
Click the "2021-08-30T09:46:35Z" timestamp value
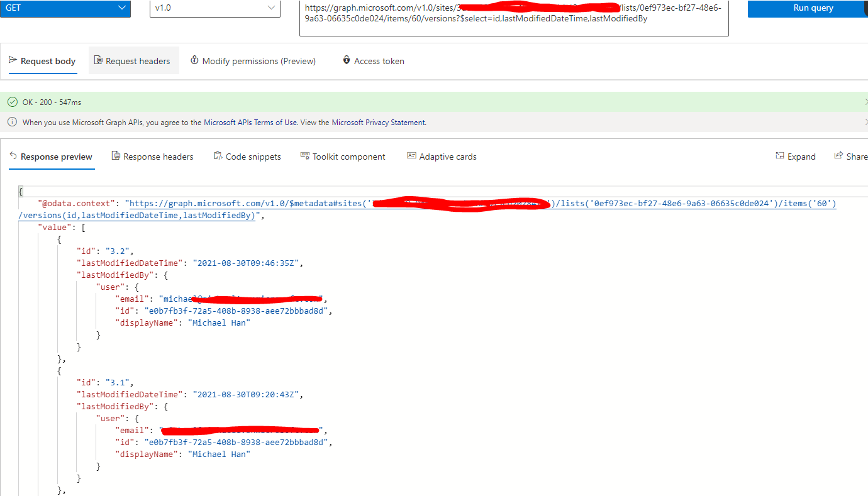coord(248,263)
